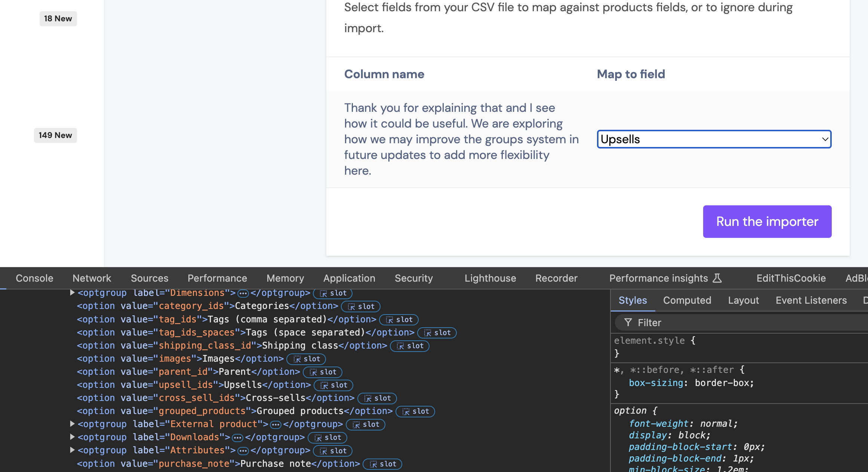Click slot badge beside the Cross-sells option
Screen dimensions: 868x472
(x=377, y=398)
